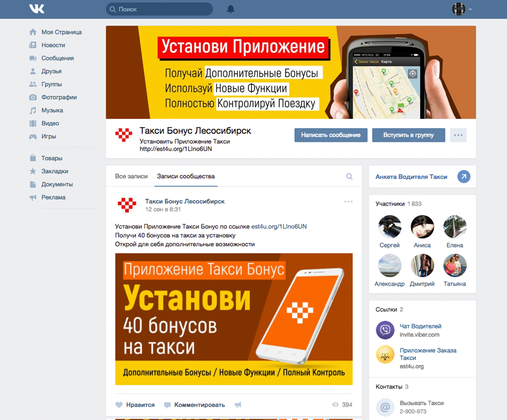
Task: Open notifications bell icon
Action: tap(231, 9)
